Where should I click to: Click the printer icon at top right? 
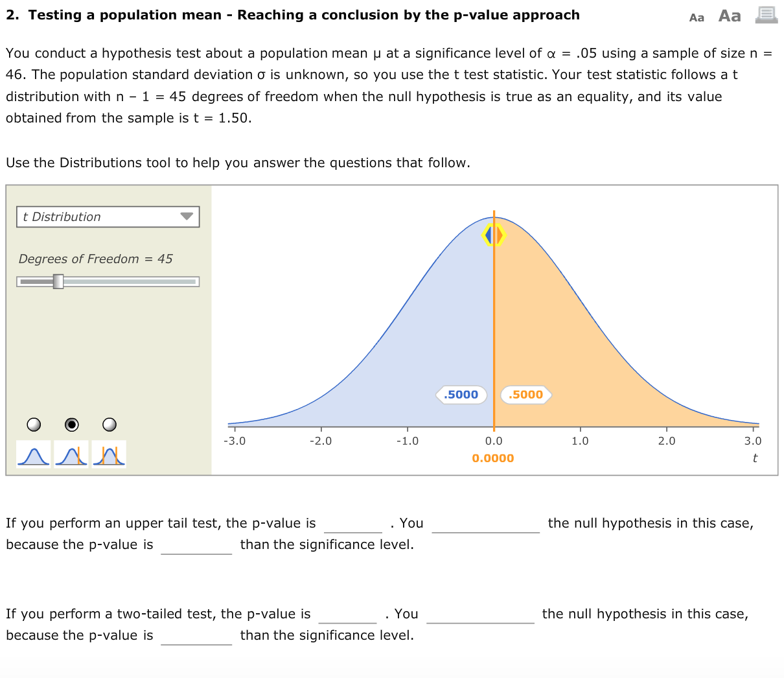pos(766,14)
